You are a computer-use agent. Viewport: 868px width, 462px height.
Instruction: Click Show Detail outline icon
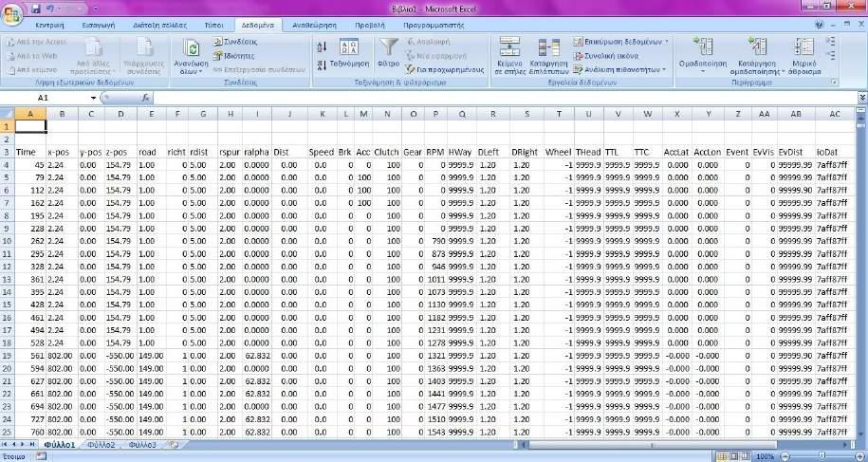pos(830,42)
